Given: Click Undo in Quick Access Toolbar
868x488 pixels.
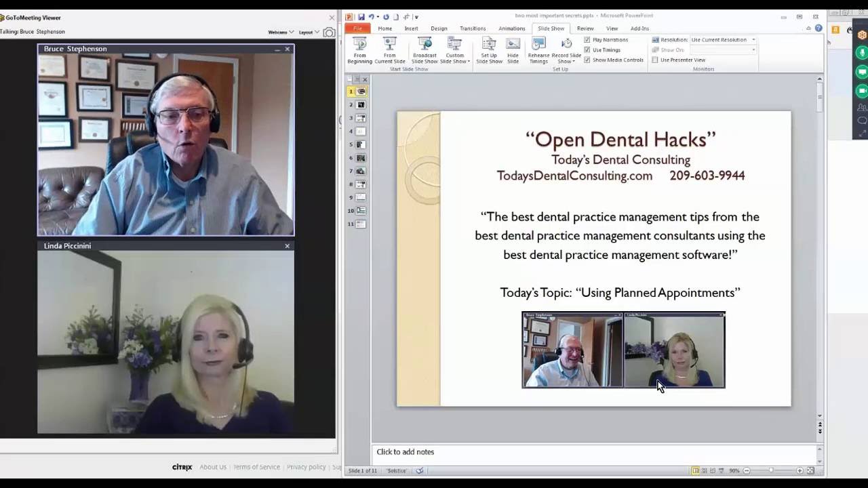Looking at the screenshot, I should click(372, 17).
